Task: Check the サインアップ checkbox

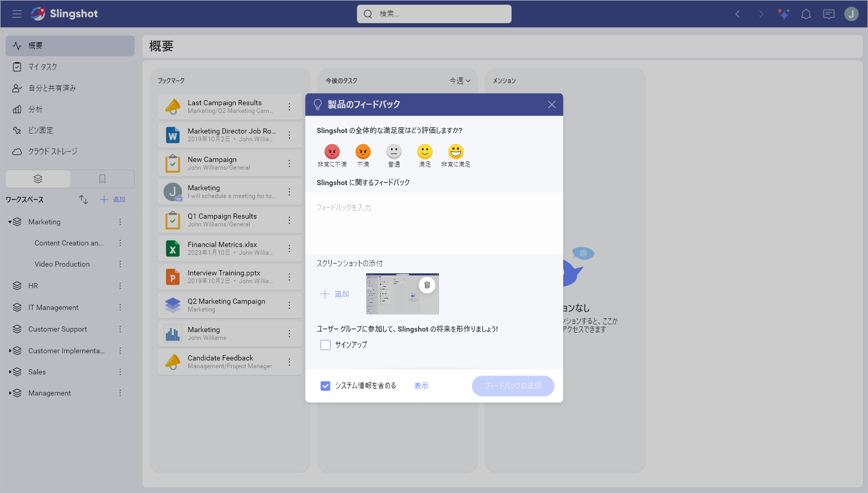Action: click(x=325, y=345)
